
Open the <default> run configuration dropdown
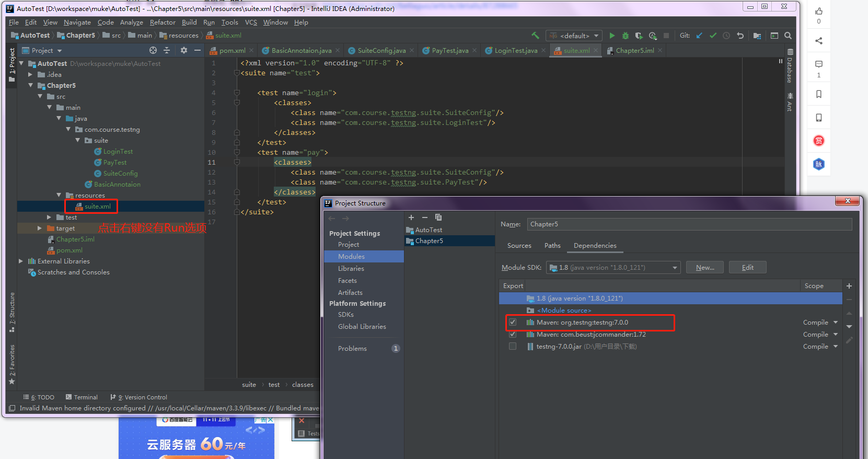[x=574, y=36]
